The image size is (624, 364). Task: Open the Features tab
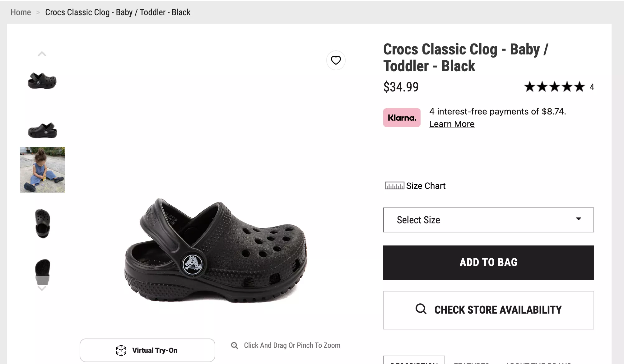point(471,362)
